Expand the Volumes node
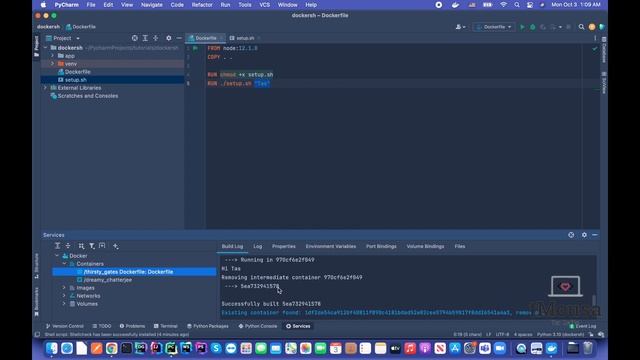 [64, 304]
